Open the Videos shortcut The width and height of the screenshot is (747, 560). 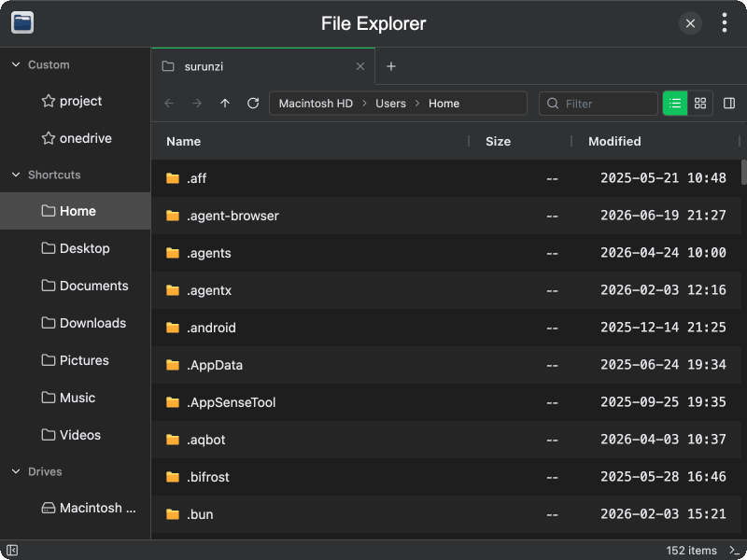76,435
